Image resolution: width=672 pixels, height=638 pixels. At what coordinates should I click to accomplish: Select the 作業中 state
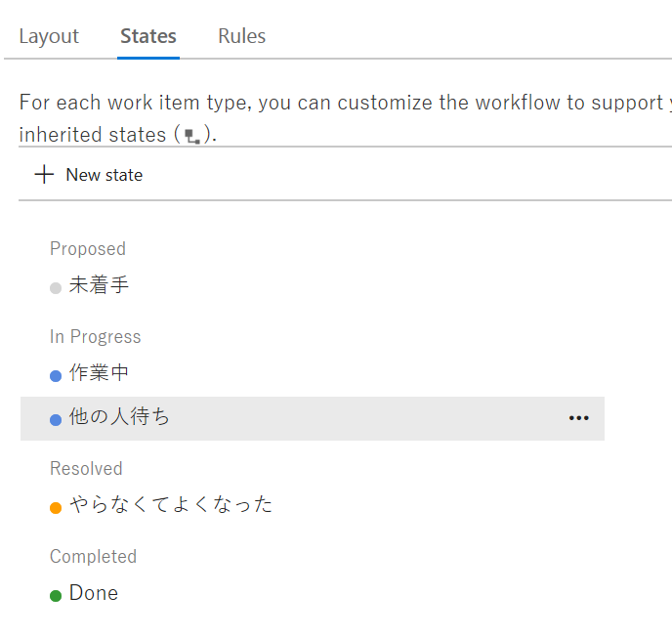click(99, 373)
